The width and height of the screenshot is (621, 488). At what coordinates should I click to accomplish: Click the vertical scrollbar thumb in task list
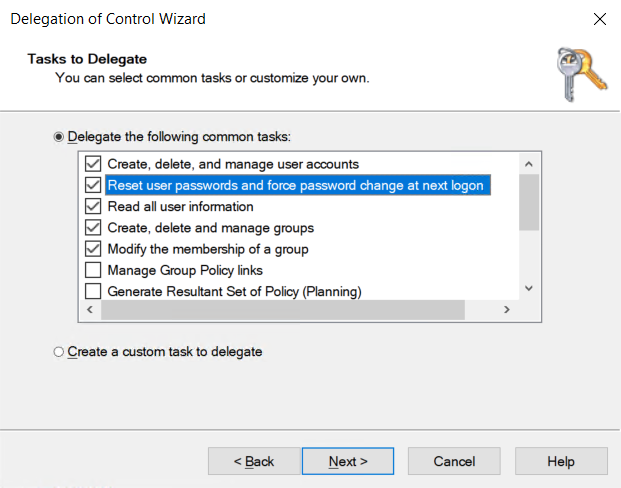(529, 202)
